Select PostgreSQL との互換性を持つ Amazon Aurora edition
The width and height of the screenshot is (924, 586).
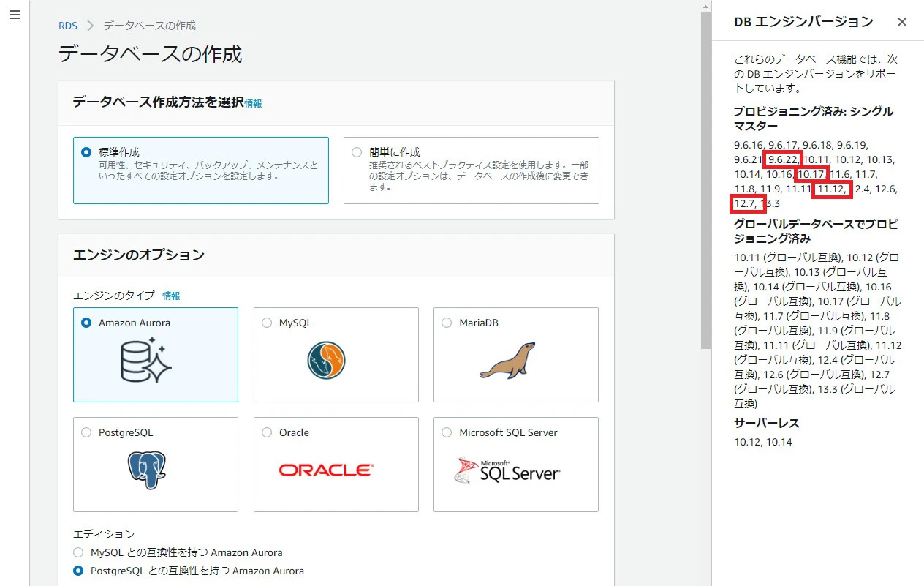pos(78,571)
